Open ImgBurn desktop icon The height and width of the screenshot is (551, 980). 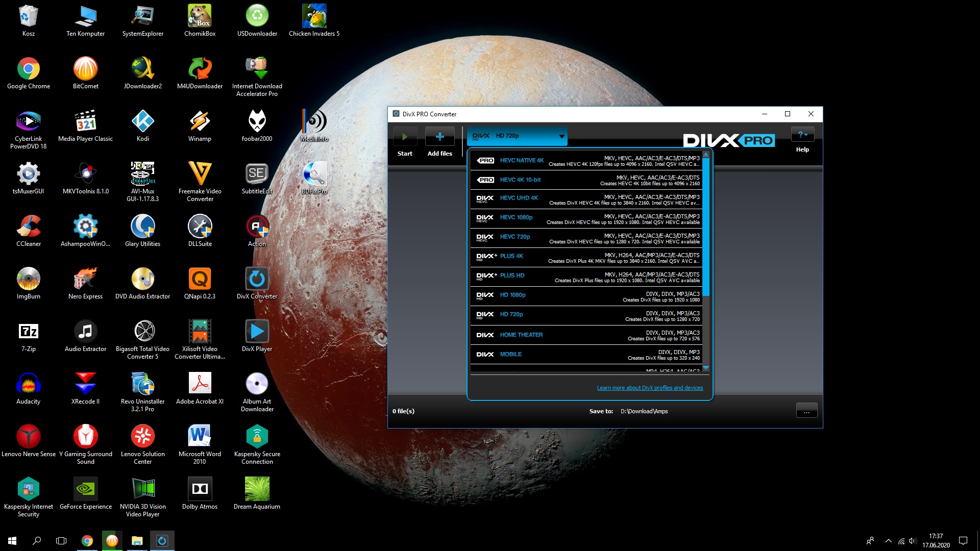[x=29, y=283]
